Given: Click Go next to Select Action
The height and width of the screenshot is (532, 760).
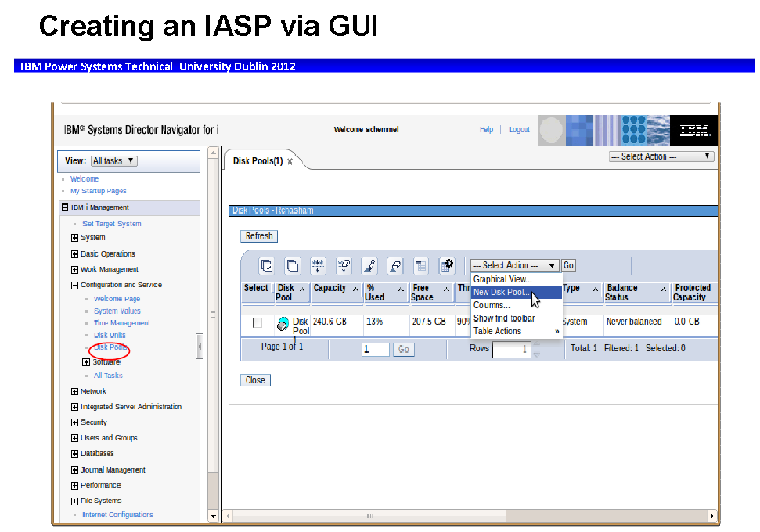Looking at the screenshot, I should click(x=568, y=265).
